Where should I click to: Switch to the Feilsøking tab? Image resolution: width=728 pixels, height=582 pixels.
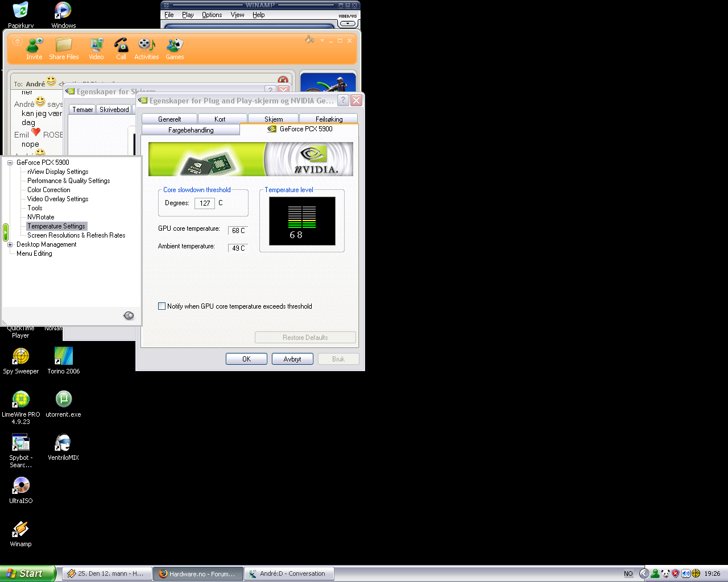pyautogui.click(x=329, y=119)
